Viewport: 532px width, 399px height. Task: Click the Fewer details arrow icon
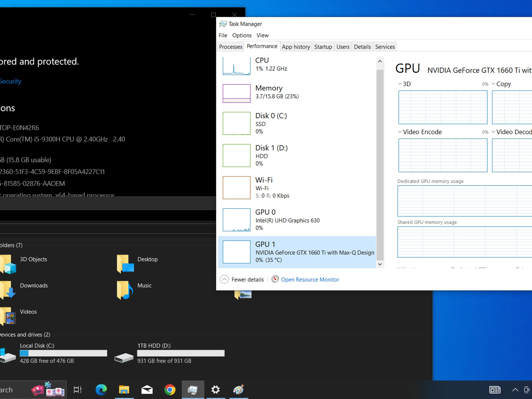point(224,280)
